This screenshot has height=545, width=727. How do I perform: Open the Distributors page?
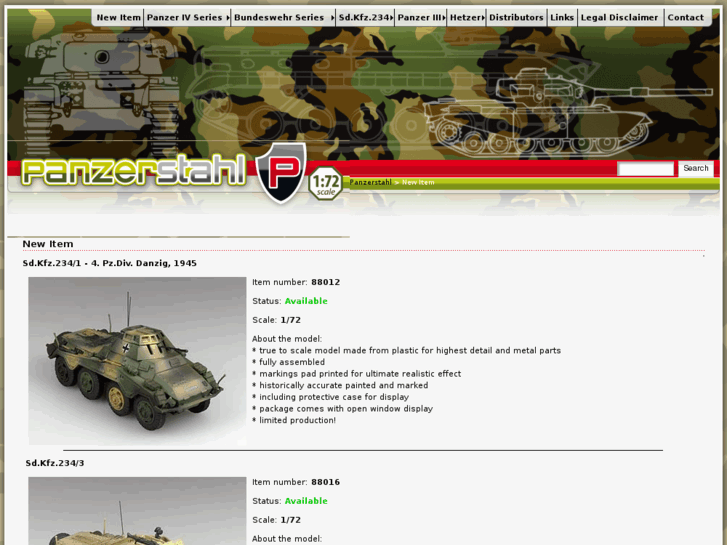[516, 18]
